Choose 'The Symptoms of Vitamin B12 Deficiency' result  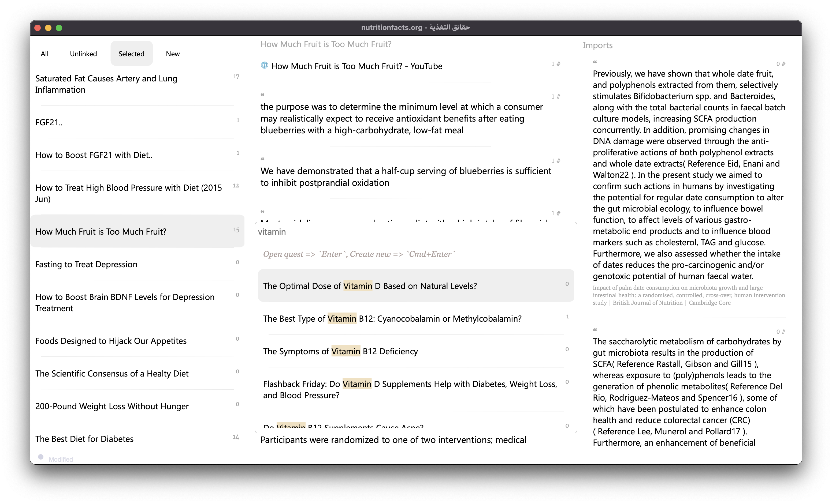pos(416,351)
